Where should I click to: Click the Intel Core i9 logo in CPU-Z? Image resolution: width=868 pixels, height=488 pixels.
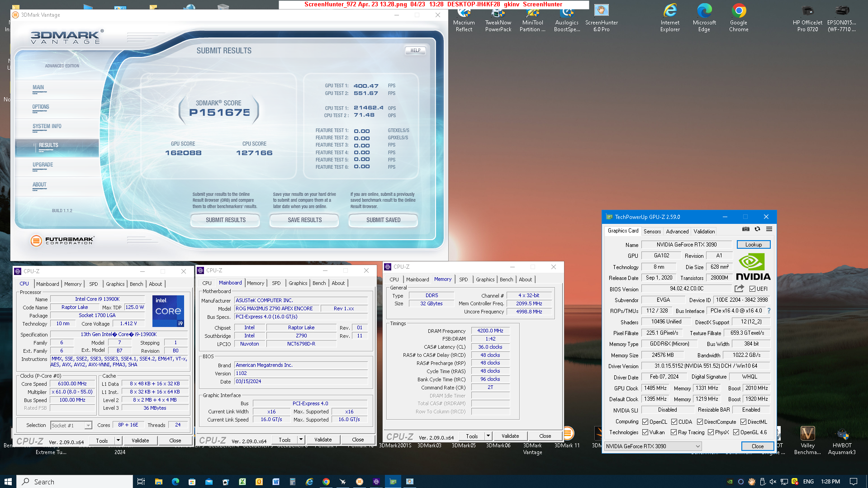(168, 311)
